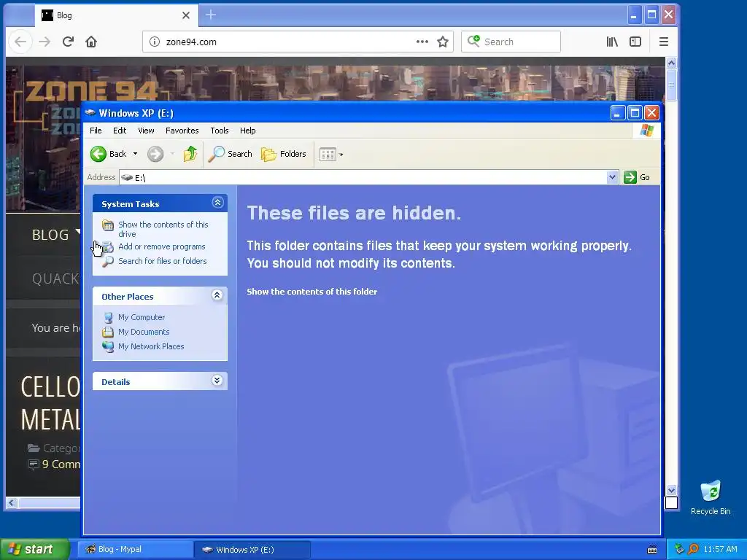Open a new browser tab
The height and width of the screenshot is (560, 747).
[211, 15]
